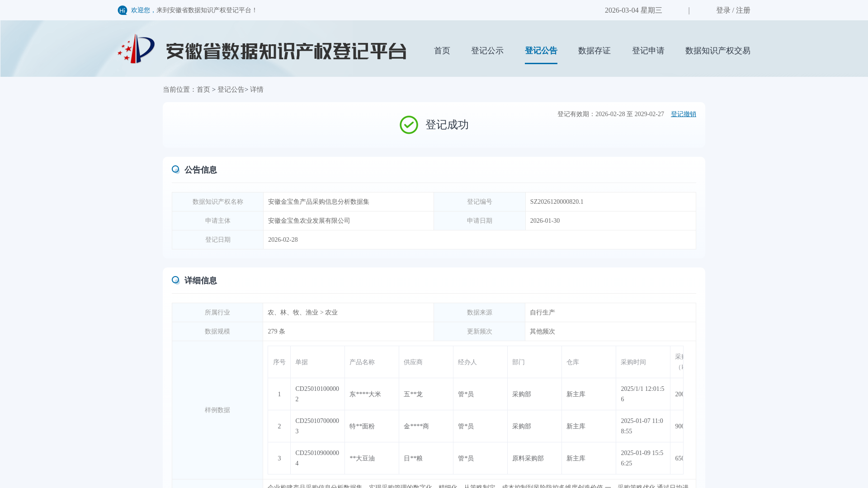This screenshot has width=868, height=488.
Task: Click the 登记撤销 link
Action: (x=684, y=114)
